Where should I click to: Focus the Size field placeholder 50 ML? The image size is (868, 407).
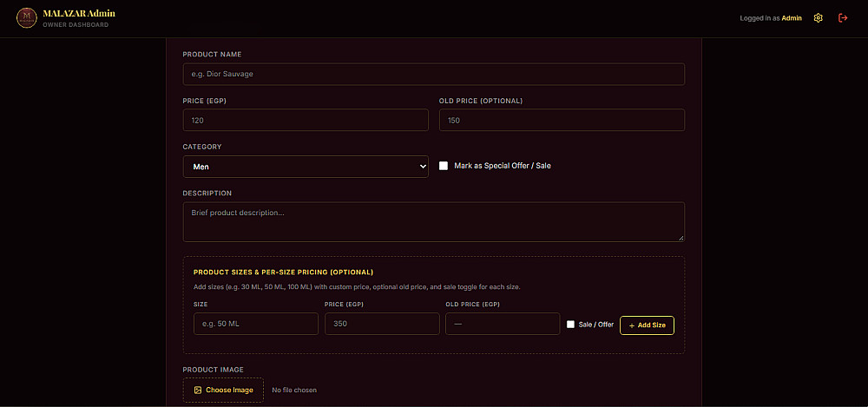point(256,324)
